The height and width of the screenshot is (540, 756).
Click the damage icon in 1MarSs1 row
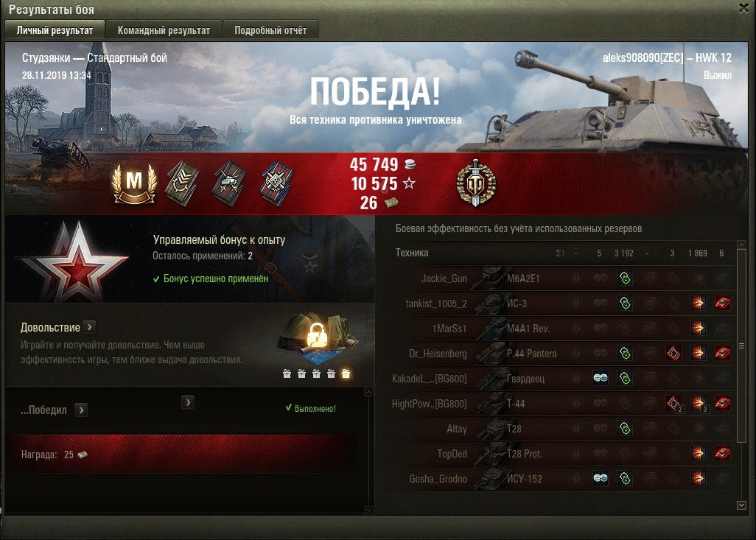coord(698,329)
